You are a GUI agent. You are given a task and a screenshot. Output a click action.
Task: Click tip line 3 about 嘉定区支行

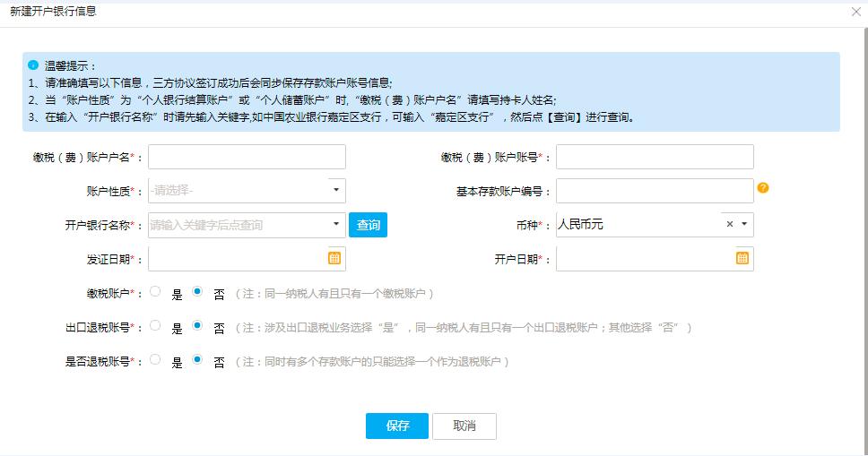(331, 117)
